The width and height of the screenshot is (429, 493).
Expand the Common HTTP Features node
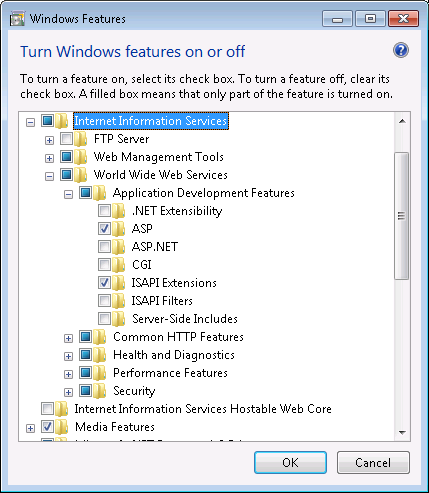[68, 338]
